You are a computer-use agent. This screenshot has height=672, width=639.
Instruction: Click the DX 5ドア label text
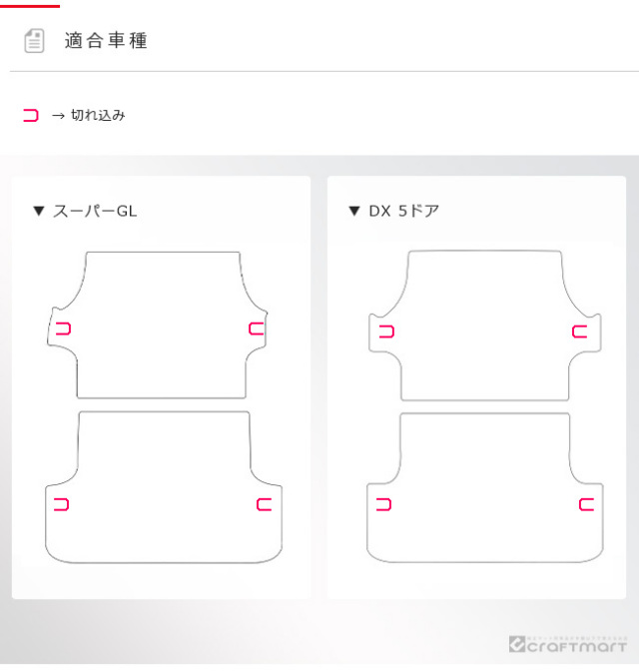pos(404,211)
